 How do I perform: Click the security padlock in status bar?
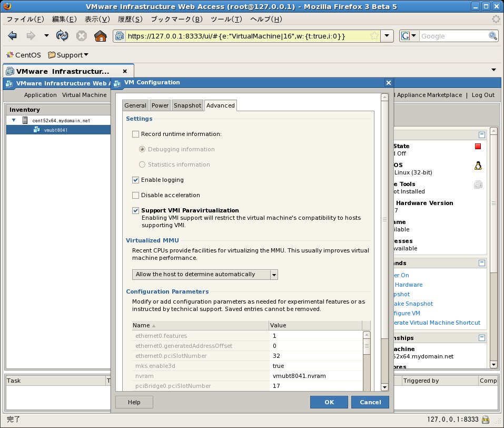[486, 420]
